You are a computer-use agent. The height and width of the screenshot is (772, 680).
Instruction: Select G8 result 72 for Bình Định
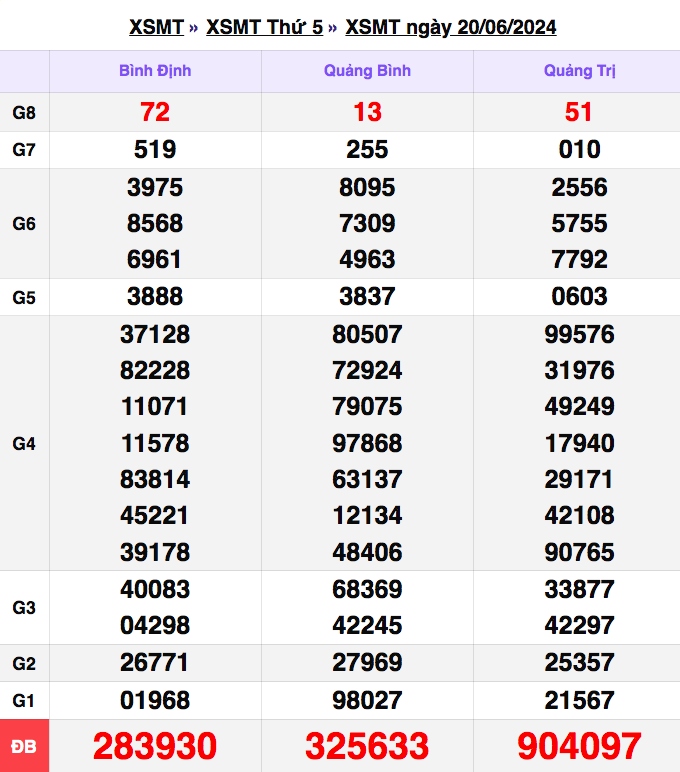[155, 112]
